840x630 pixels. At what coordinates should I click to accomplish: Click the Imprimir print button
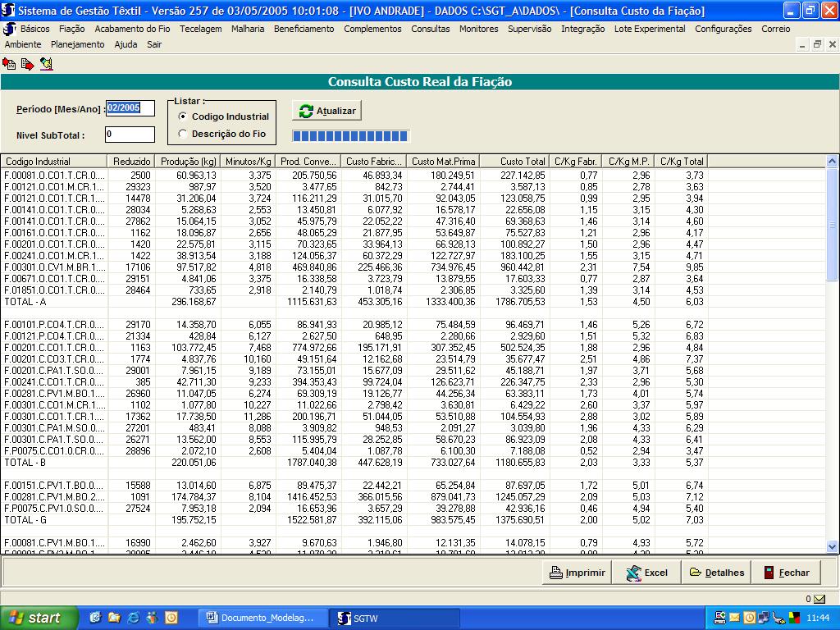click(577, 573)
